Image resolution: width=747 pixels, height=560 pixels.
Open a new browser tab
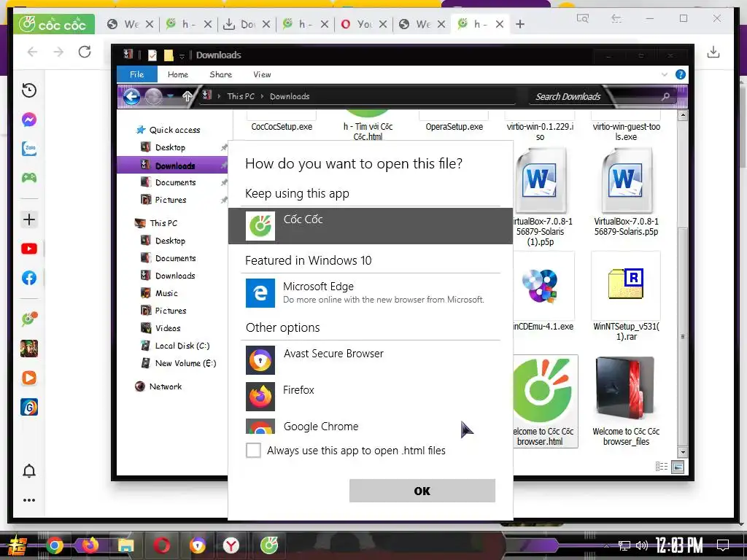520,24
